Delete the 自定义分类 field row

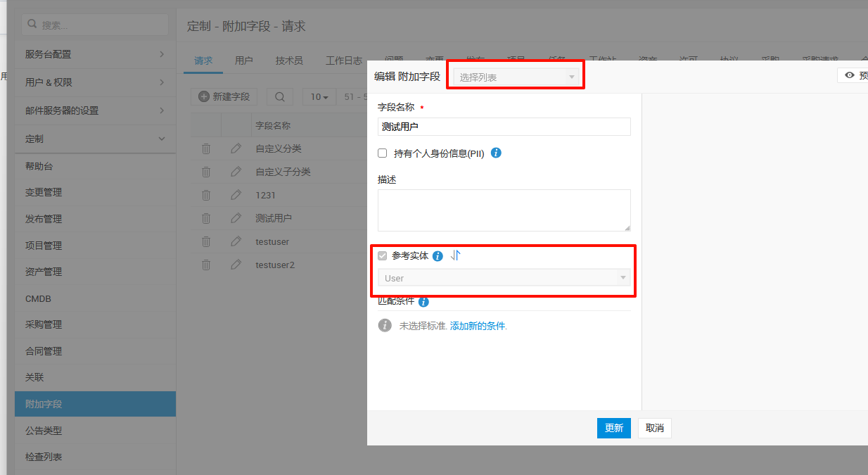coord(206,148)
